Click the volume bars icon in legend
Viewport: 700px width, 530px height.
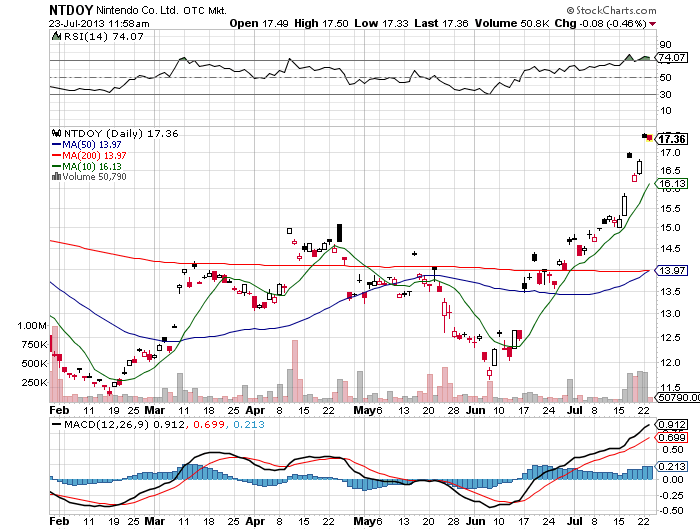click(56, 176)
